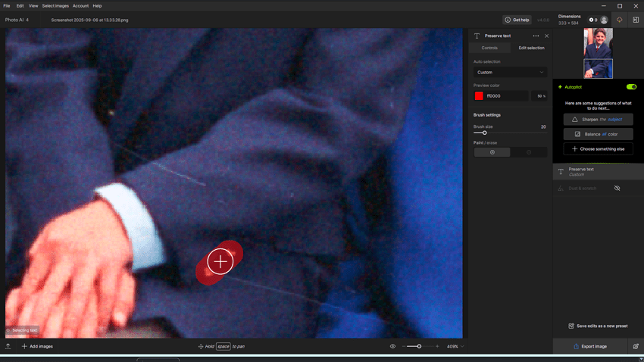Show the hidden Dust & scratch enhancement

pos(617,188)
